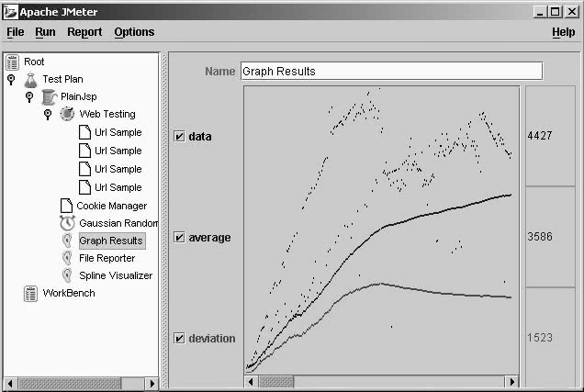Close the Apache JMeter window

point(572,12)
